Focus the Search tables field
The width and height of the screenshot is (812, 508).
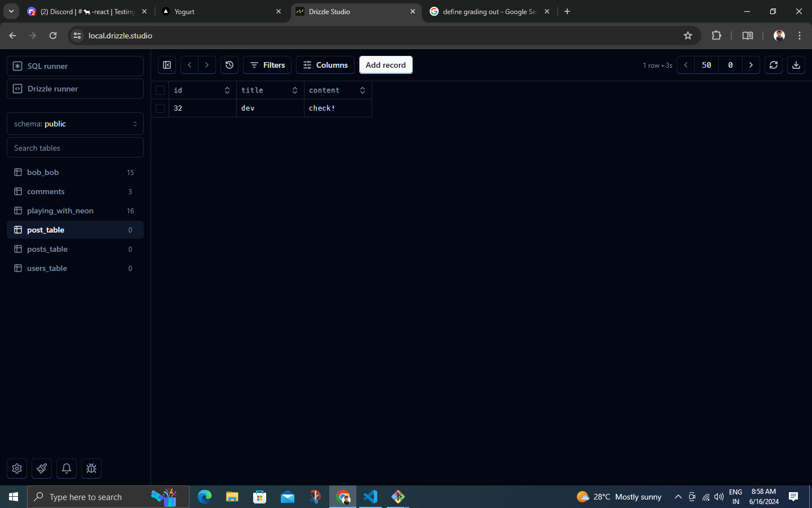click(x=75, y=148)
